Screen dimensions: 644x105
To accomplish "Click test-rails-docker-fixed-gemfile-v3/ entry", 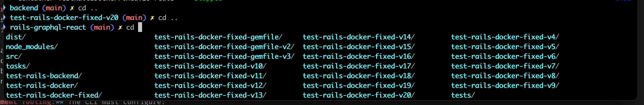I will (x=224, y=56).
